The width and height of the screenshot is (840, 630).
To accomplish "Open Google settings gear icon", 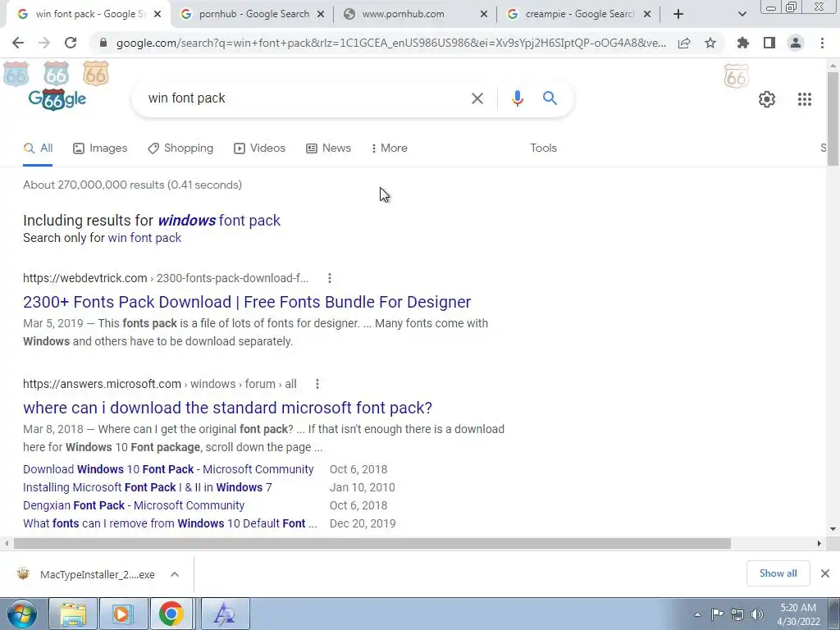I will coord(767,99).
